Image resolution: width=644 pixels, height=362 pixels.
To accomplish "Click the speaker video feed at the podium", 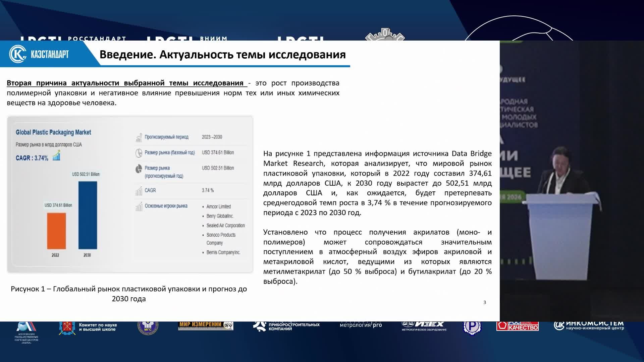I will (572, 181).
